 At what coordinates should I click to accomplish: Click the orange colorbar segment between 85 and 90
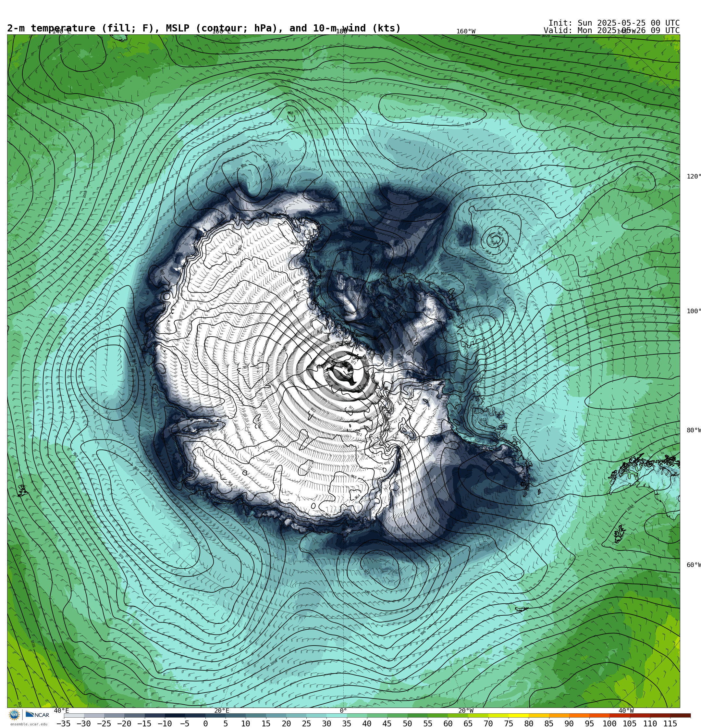(559, 716)
